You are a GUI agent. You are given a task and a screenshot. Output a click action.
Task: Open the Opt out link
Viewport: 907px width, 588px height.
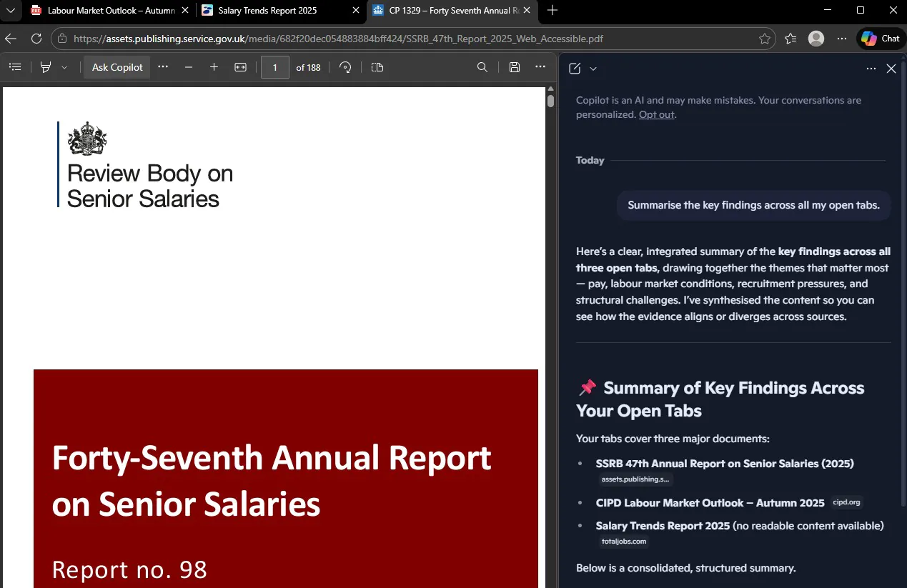point(656,114)
